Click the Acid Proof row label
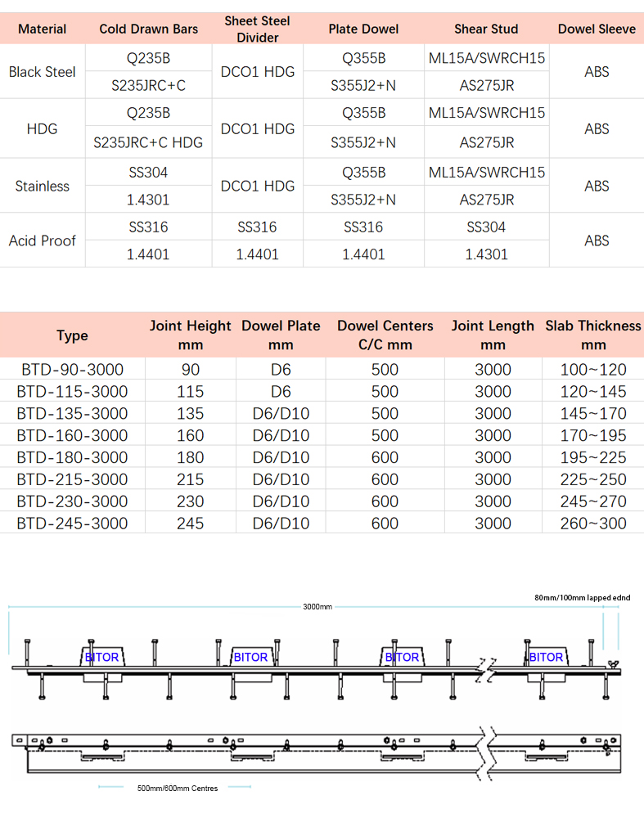This screenshot has width=644, height=836. (x=43, y=240)
